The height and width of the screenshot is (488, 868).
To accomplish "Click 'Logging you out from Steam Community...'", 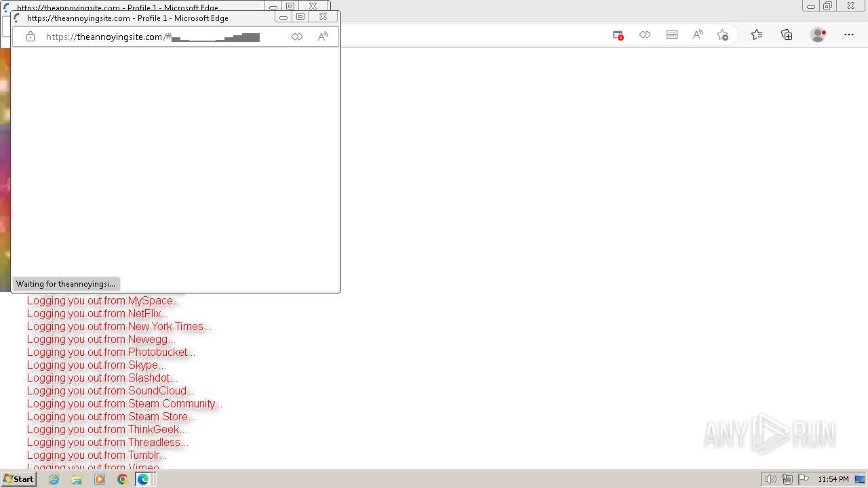I will 125,404.
